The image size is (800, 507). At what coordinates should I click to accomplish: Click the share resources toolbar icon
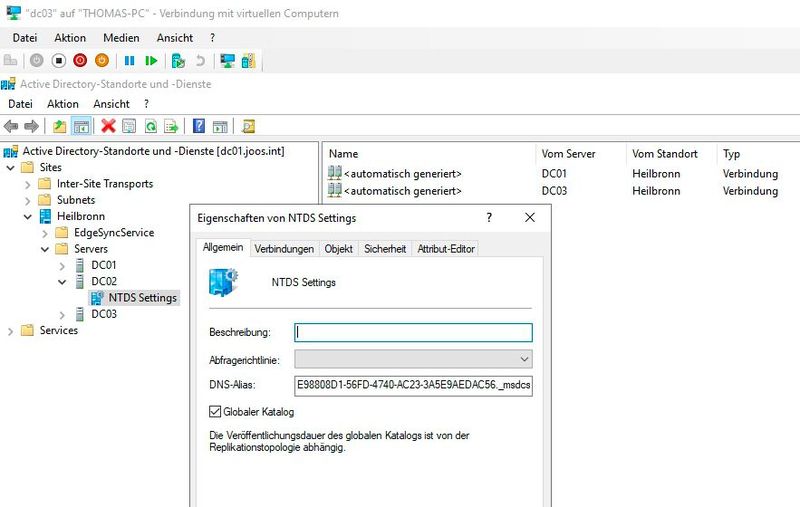(x=248, y=61)
